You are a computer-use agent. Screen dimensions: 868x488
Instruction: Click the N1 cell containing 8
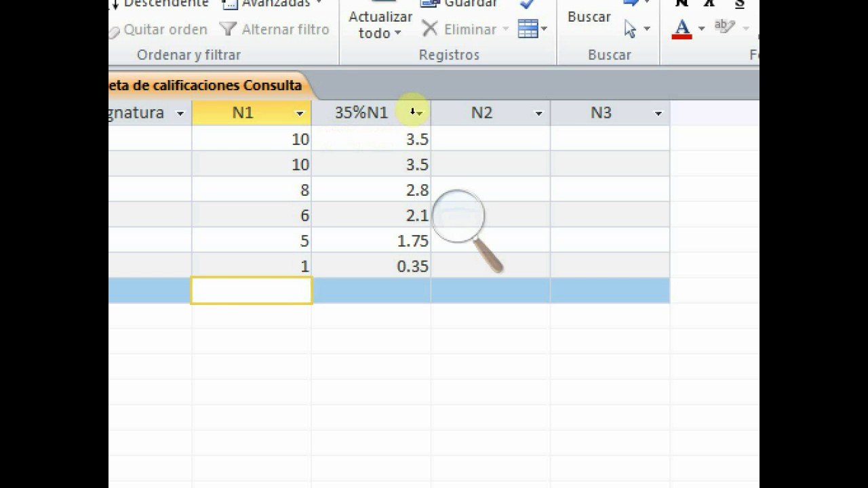coord(252,190)
